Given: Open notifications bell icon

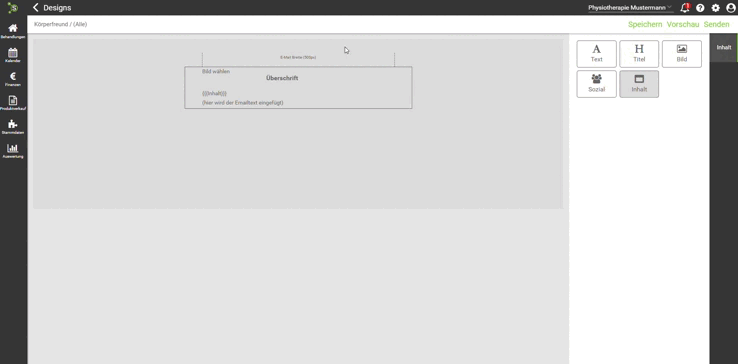Looking at the screenshot, I should point(685,8).
